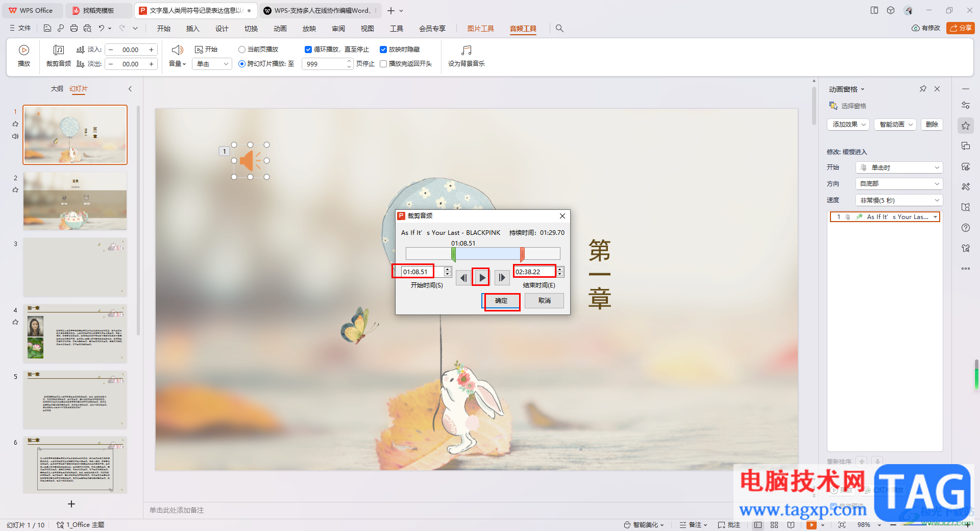Click the add new slide plus button

point(71,504)
